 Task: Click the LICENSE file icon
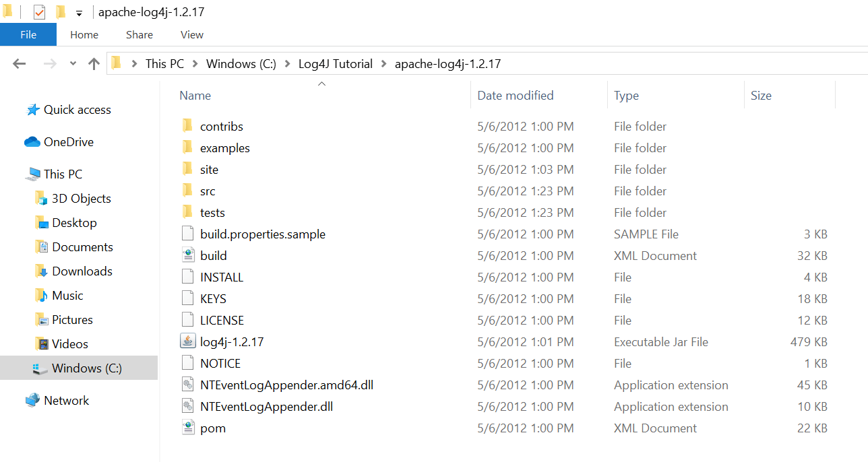[x=187, y=321]
